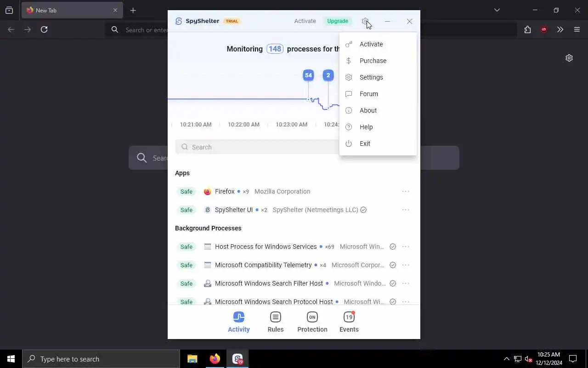The width and height of the screenshot is (588, 368).
Task: Click verified badge on Host Process row
Action: [393, 247]
